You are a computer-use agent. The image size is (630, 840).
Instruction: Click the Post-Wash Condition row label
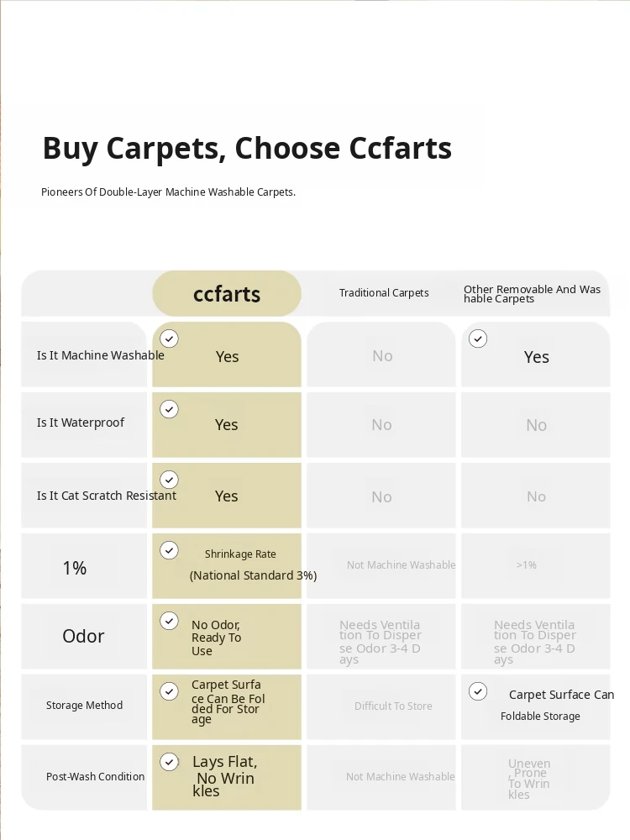click(x=96, y=777)
